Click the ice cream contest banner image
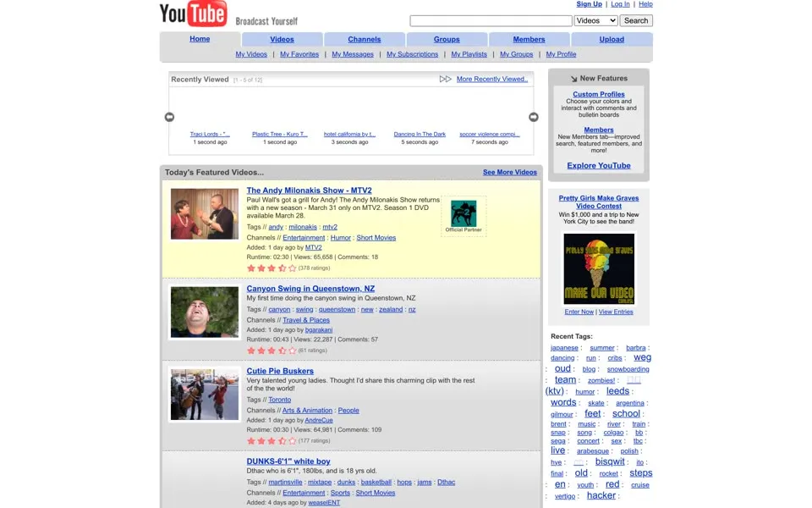The height and width of the screenshot is (508, 812). 599,268
